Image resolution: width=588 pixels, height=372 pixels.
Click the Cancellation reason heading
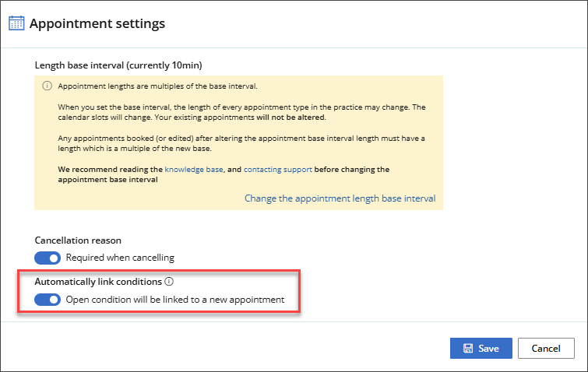(78, 240)
